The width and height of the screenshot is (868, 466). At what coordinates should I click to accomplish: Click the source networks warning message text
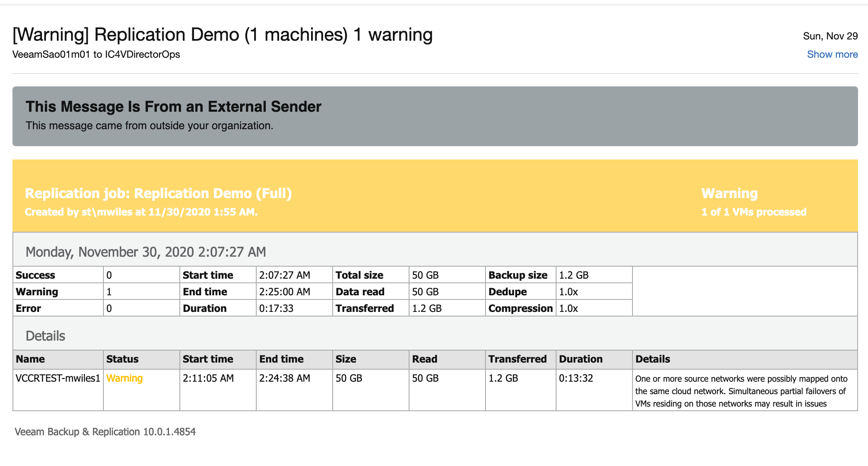[740, 391]
